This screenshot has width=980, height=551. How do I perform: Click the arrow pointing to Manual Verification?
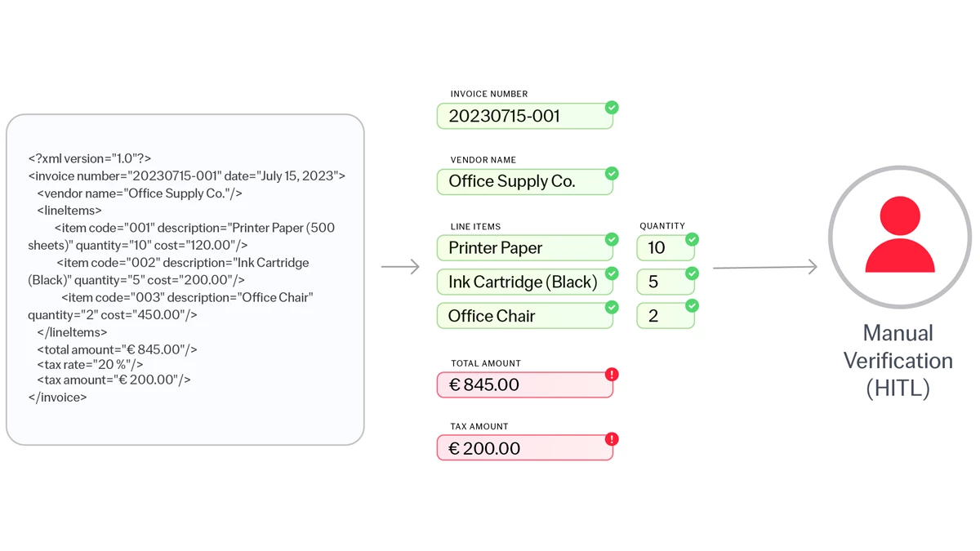tap(764, 267)
